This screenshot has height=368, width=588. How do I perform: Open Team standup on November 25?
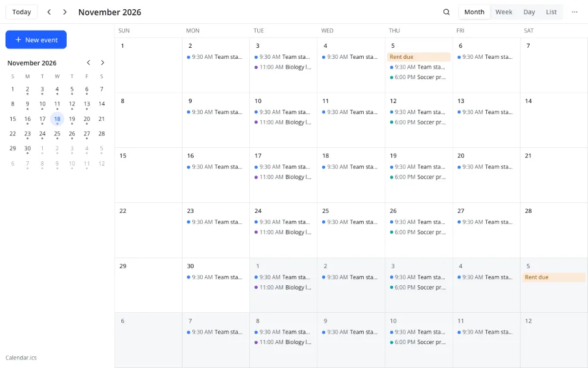(350, 222)
